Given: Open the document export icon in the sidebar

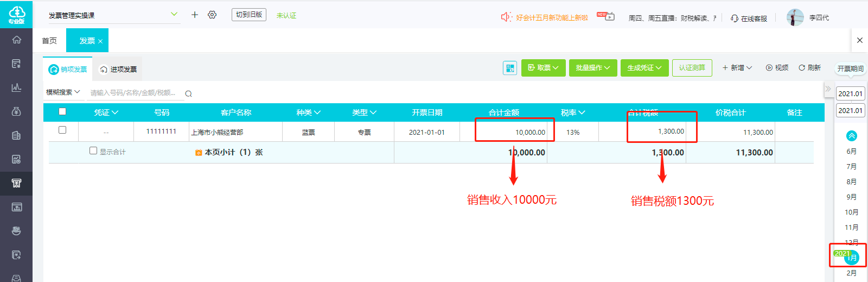Looking at the screenshot, I should pyautogui.click(x=16, y=255).
